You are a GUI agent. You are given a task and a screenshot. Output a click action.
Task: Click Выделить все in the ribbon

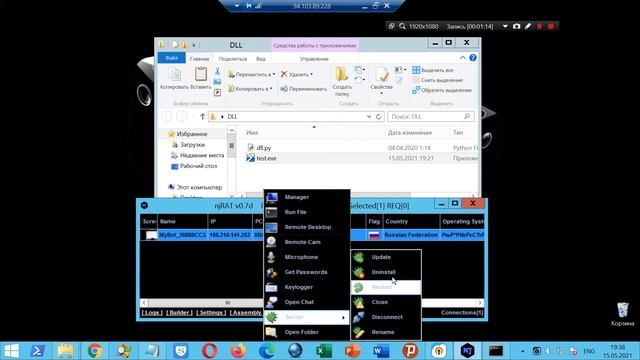pyautogui.click(x=433, y=70)
